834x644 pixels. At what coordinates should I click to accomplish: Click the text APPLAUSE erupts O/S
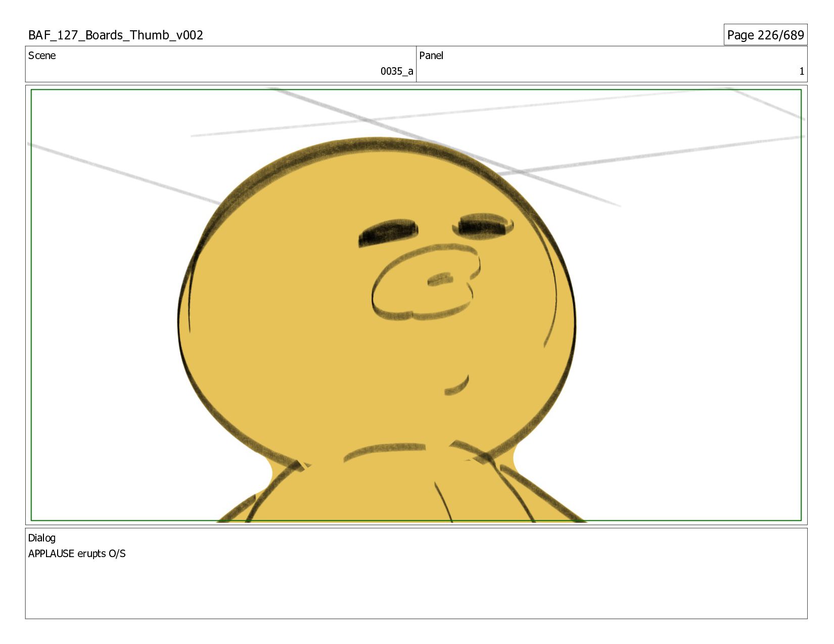coord(77,554)
